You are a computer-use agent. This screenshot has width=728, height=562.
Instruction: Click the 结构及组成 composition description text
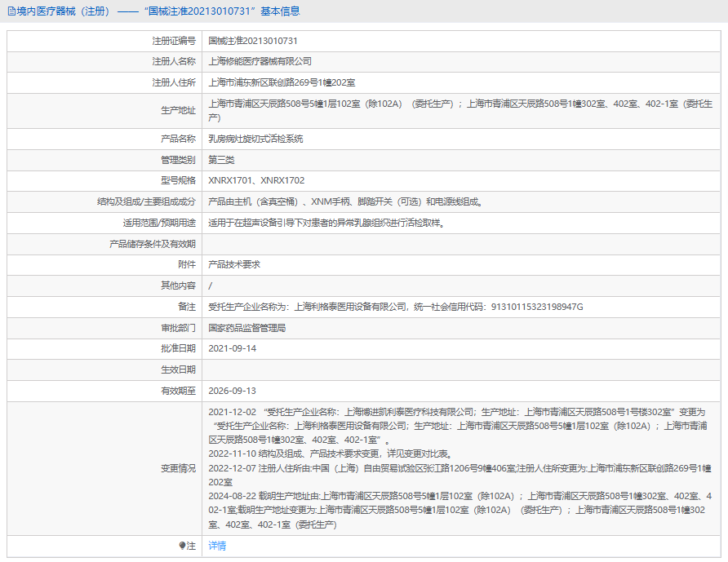(344, 201)
